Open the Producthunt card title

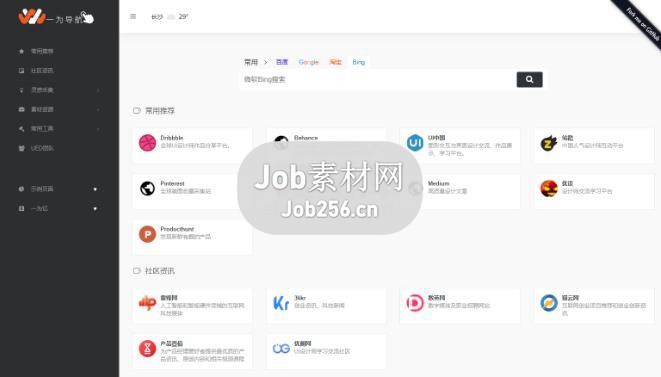[x=177, y=229]
